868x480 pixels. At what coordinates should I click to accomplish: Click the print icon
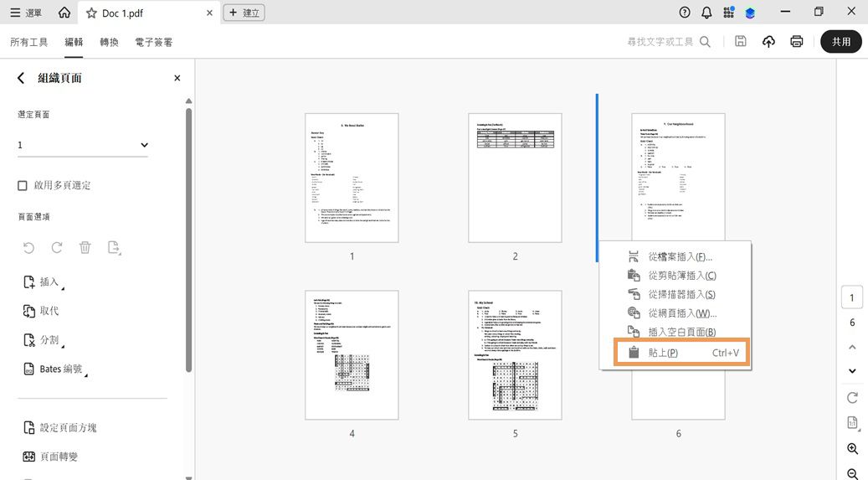797,42
